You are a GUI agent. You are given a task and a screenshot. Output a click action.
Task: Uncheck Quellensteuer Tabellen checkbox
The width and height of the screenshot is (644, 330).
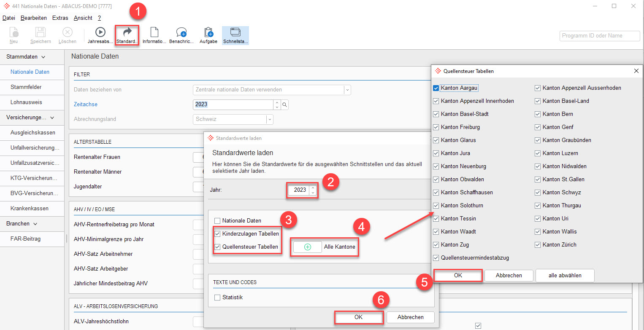[x=217, y=247]
